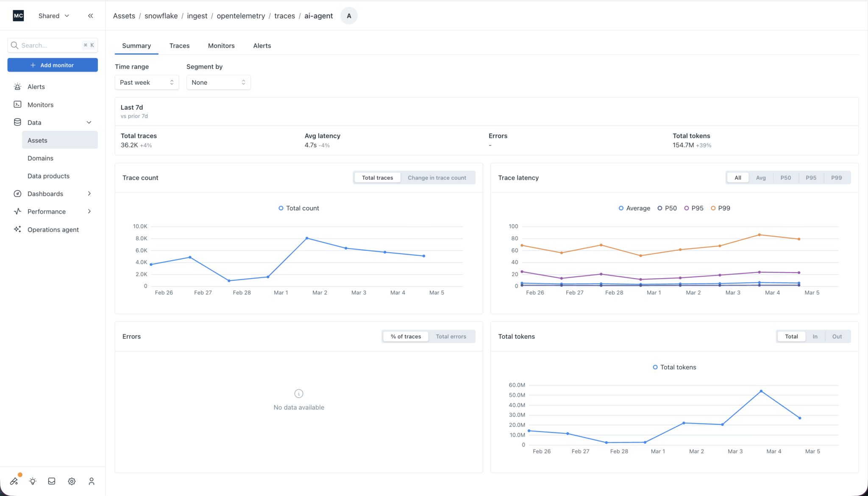Click the MC logo icon
The height and width of the screenshot is (496, 868).
click(18, 16)
